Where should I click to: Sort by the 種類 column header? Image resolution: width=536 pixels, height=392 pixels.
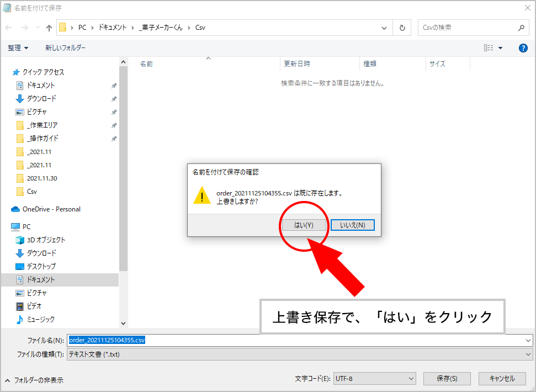point(369,64)
